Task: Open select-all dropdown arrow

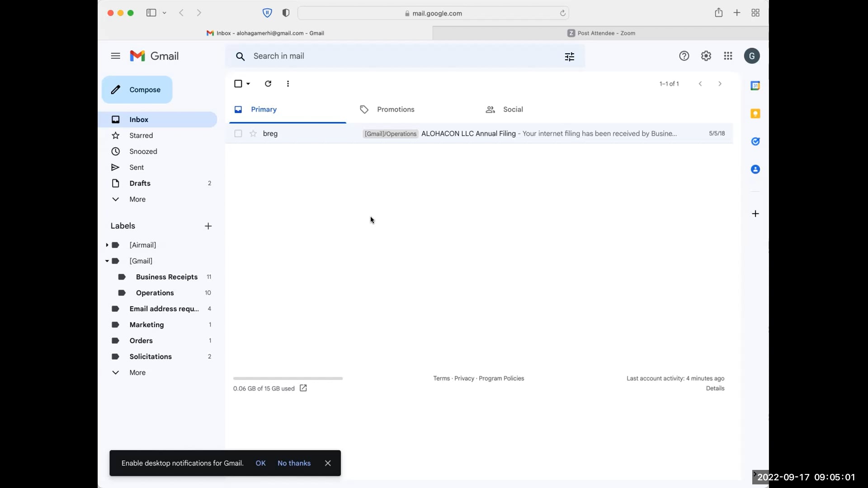Action: tap(248, 84)
